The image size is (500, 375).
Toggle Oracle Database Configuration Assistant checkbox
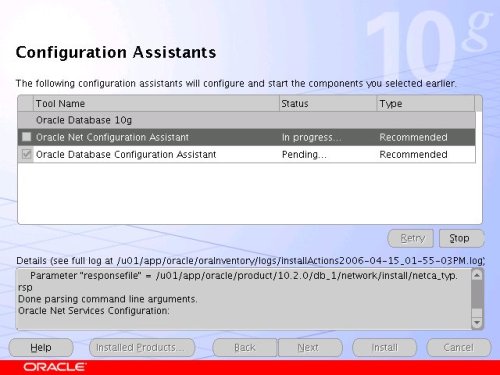[x=26, y=154]
